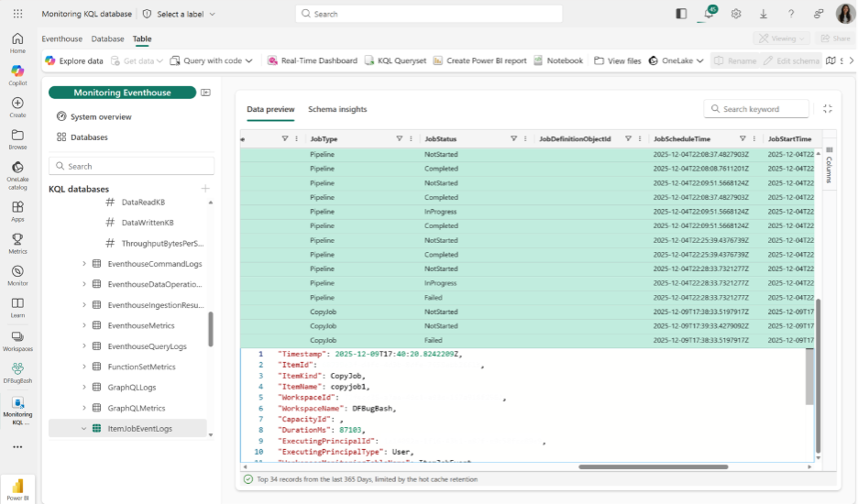Open the DFBugBash workspace icon
Screen dimensions: 858x504
tap(17, 373)
